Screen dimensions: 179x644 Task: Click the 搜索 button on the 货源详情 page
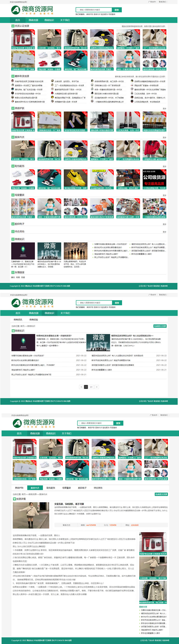pos(118,423)
